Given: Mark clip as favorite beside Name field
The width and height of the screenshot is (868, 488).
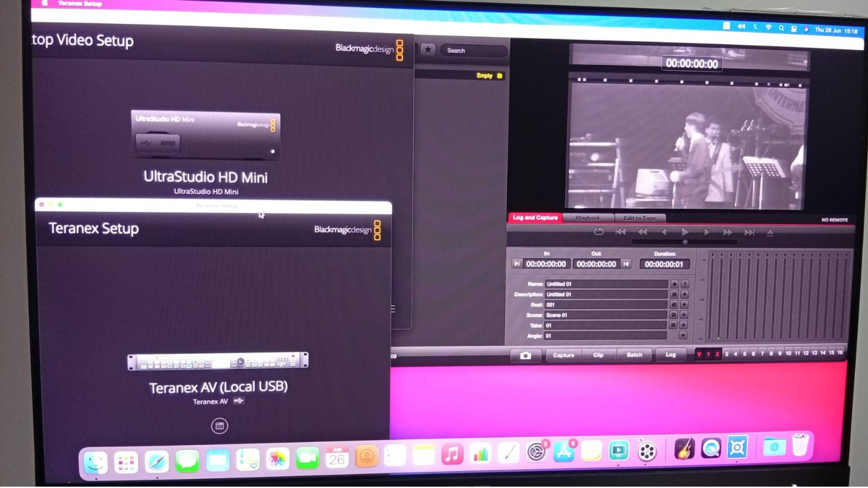Looking at the screenshot, I should (674, 284).
